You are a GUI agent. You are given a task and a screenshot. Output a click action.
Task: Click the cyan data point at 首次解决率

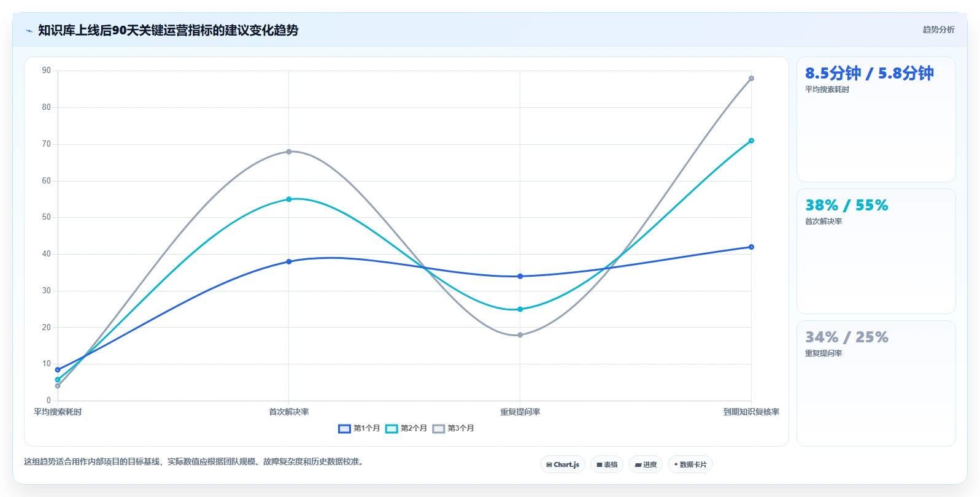[x=289, y=199]
